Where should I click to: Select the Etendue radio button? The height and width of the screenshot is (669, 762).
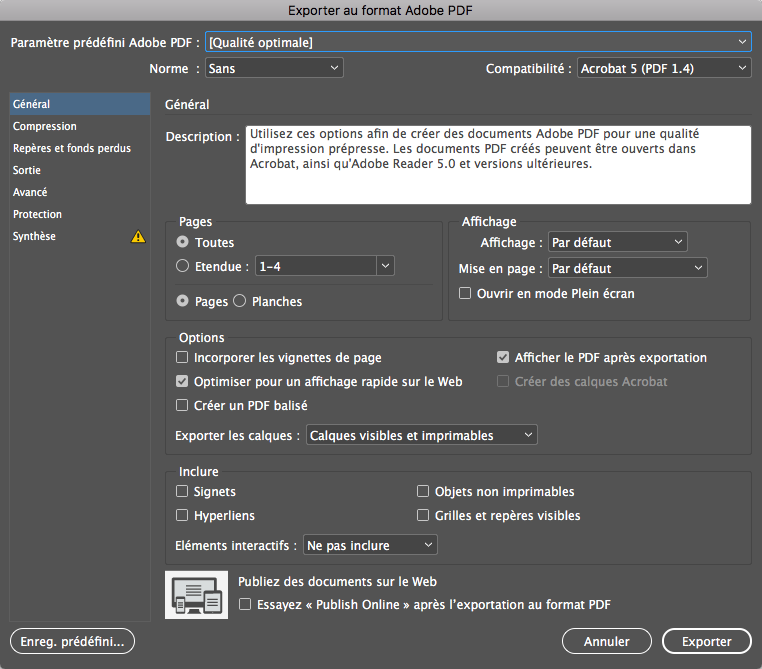tap(182, 266)
